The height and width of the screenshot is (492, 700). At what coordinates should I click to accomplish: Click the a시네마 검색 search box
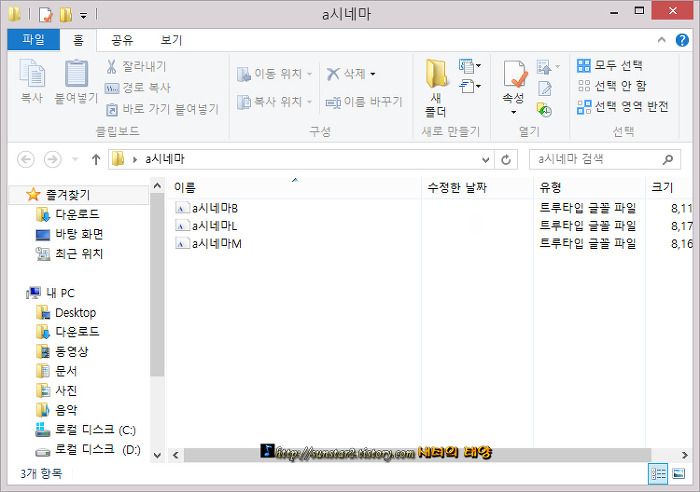point(605,159)
